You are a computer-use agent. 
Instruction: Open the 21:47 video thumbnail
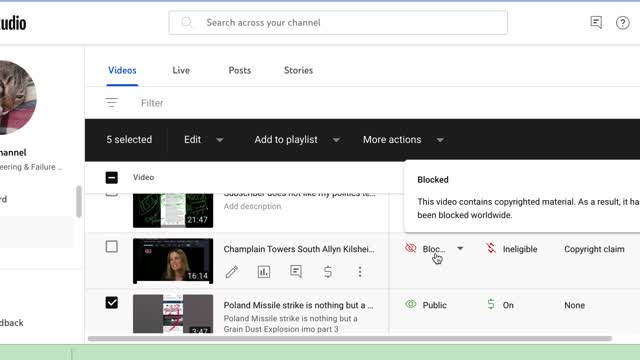(173, 211)
